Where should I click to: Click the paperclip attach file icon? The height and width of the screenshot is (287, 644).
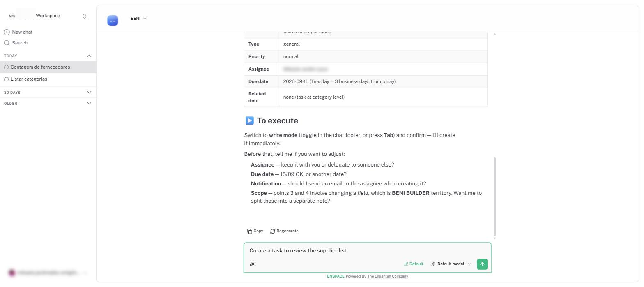[252, 264]
